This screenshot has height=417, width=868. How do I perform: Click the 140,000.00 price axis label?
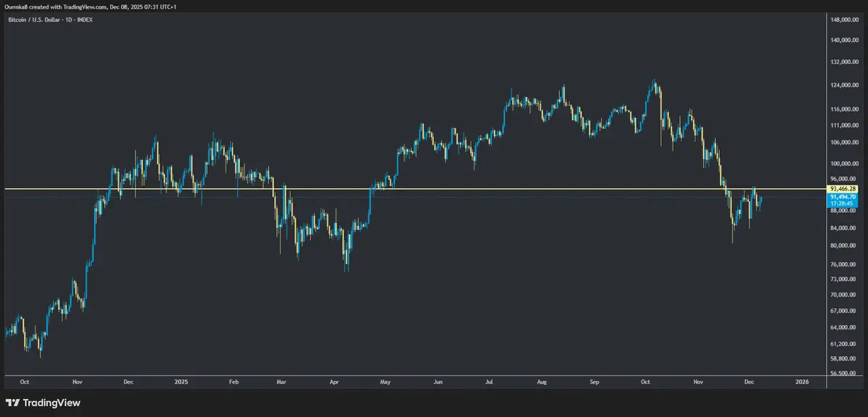tap(844, 41)
